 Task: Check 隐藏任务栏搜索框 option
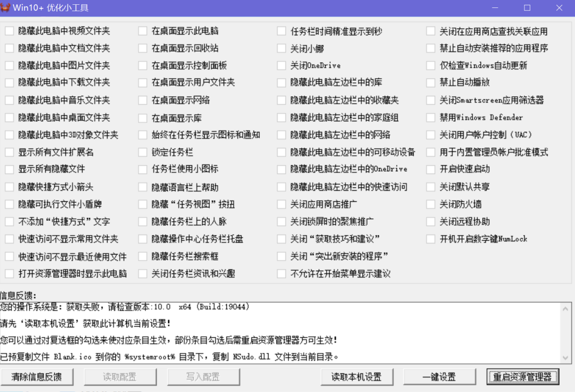point(143,256)
